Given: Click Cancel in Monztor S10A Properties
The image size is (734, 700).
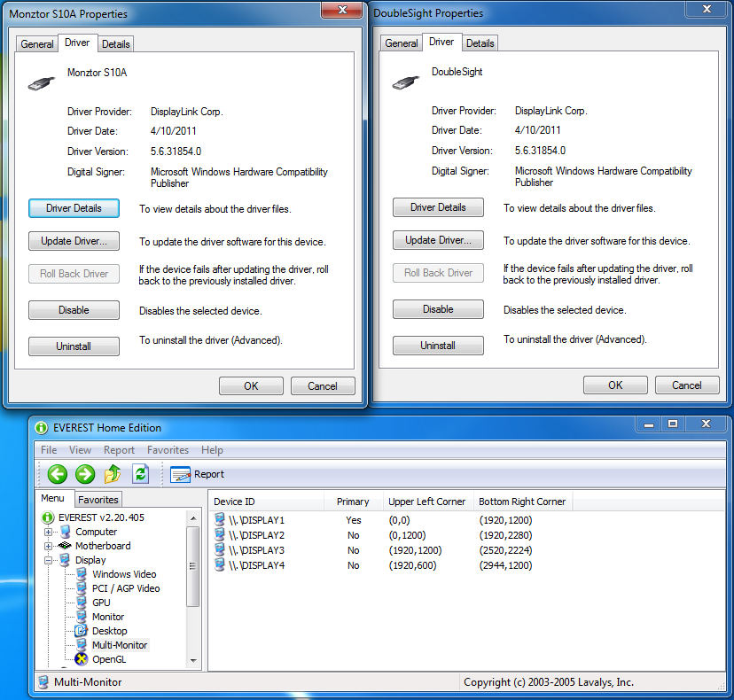Looking at the screenshot, I should (323, 386).
